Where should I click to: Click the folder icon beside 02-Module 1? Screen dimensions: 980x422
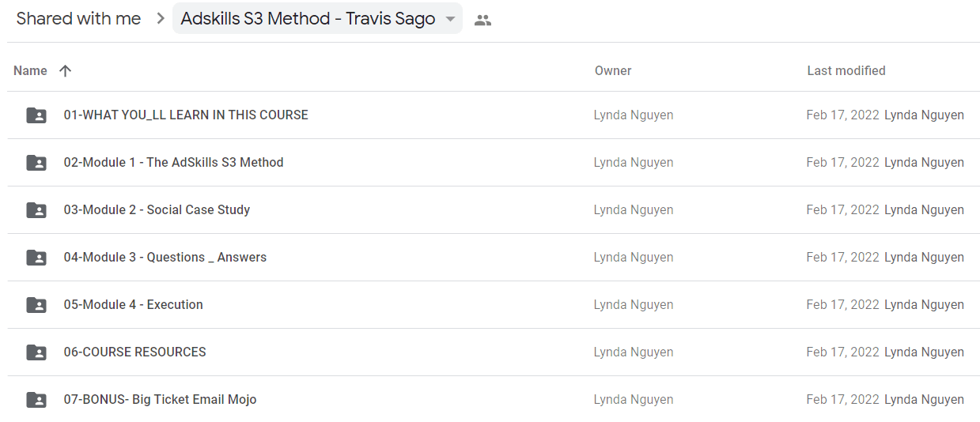pos(36,163)
